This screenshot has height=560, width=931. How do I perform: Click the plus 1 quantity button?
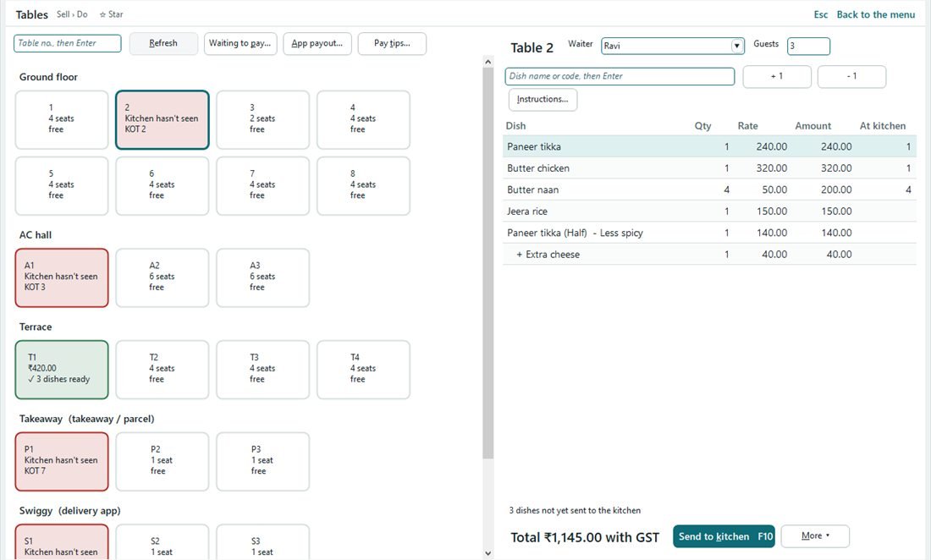click(x=777, y=76)
